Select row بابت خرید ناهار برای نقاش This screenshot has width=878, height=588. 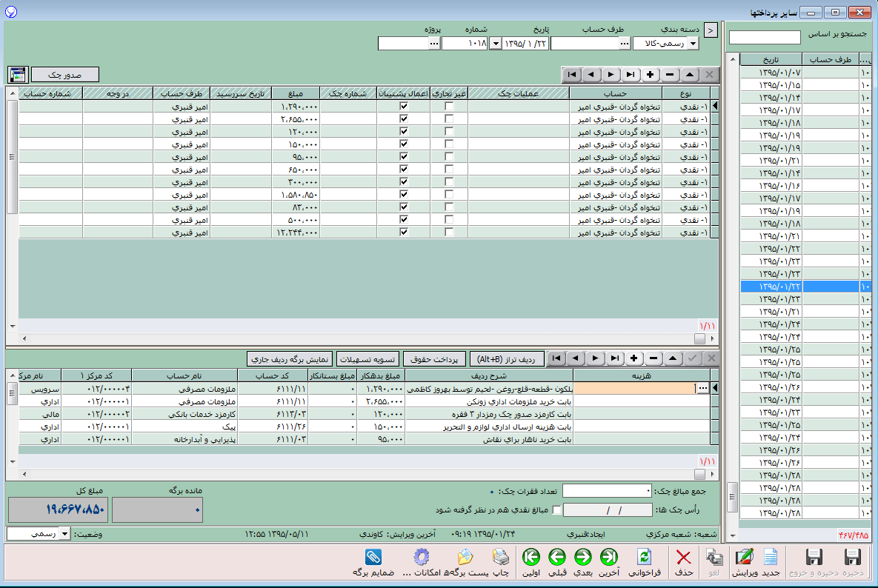click(x=365, y=439)
